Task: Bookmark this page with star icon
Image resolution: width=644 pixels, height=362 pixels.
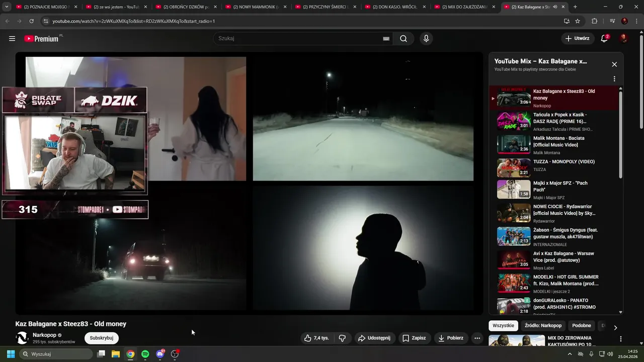Action: point(578,21)
